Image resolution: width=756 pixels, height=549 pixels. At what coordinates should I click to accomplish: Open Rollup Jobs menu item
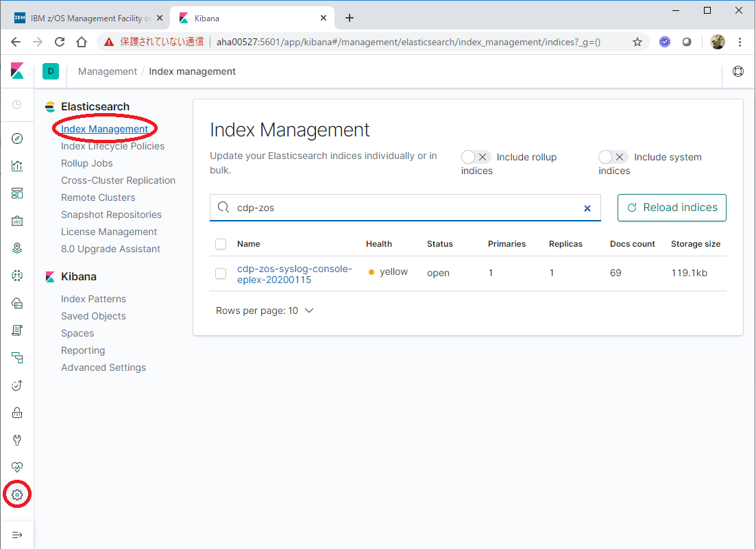click(87, 163)
